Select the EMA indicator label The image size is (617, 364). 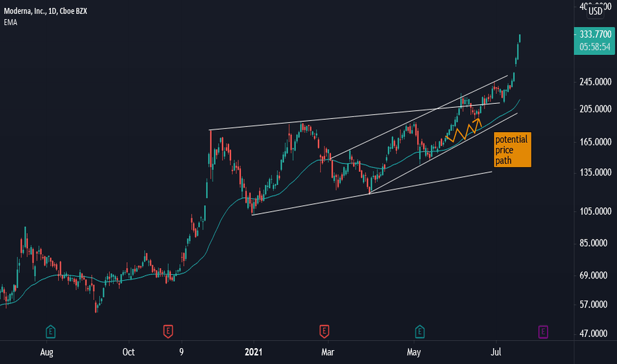click(x=11, y=23)
